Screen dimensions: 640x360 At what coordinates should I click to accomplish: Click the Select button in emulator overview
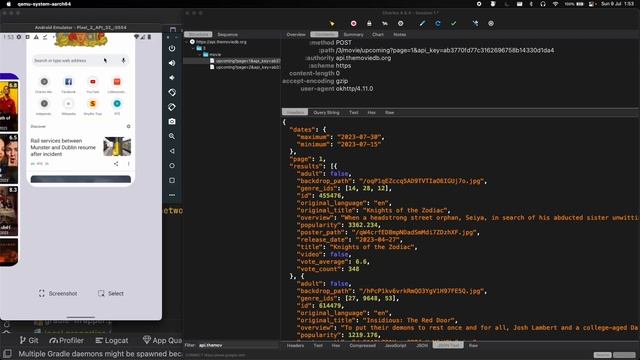(x=111, y=293)
